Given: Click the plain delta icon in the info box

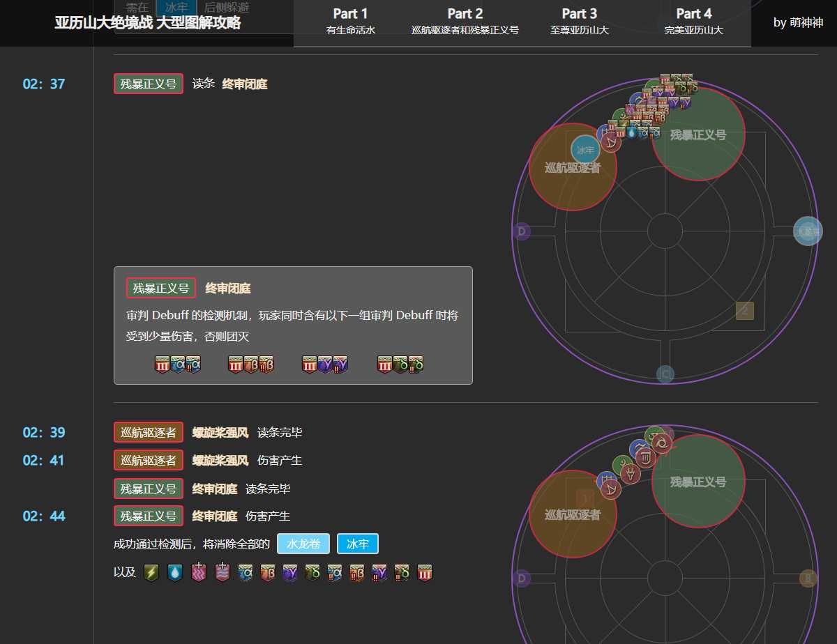Looking at the screenshot, I should tap(400, 365).
